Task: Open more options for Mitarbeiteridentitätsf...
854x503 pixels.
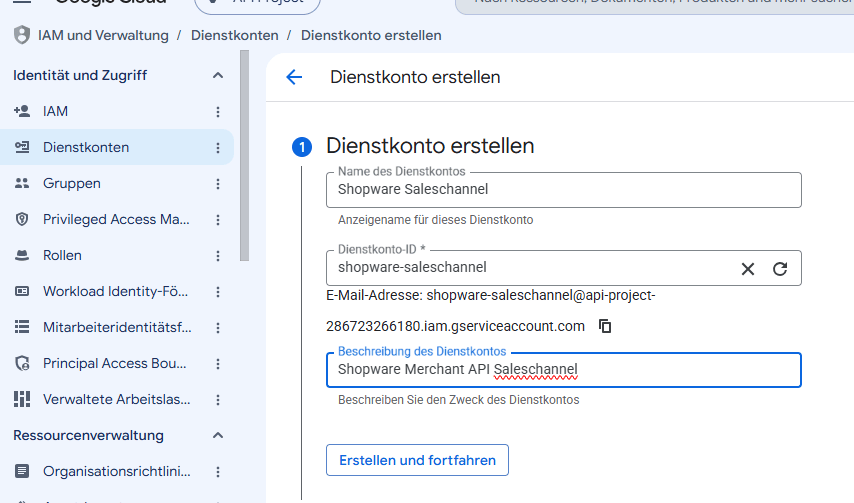Action: [x=218, y=327]
